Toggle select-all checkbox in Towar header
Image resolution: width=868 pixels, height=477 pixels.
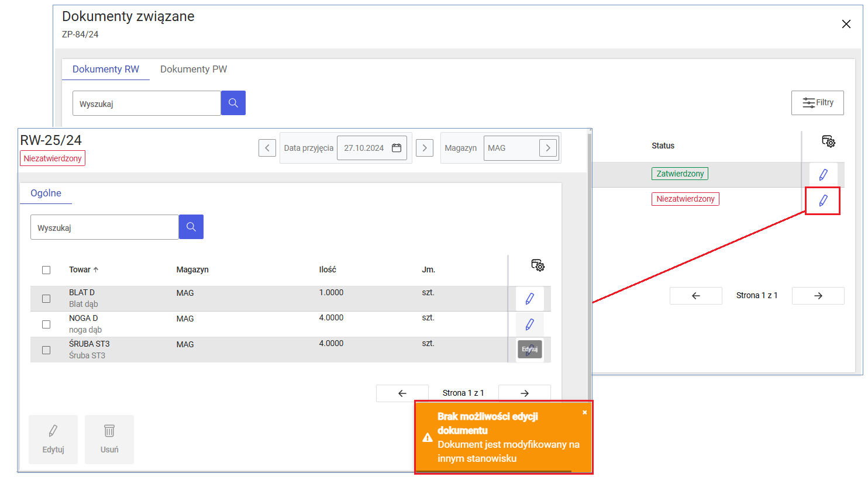point(46,270)
